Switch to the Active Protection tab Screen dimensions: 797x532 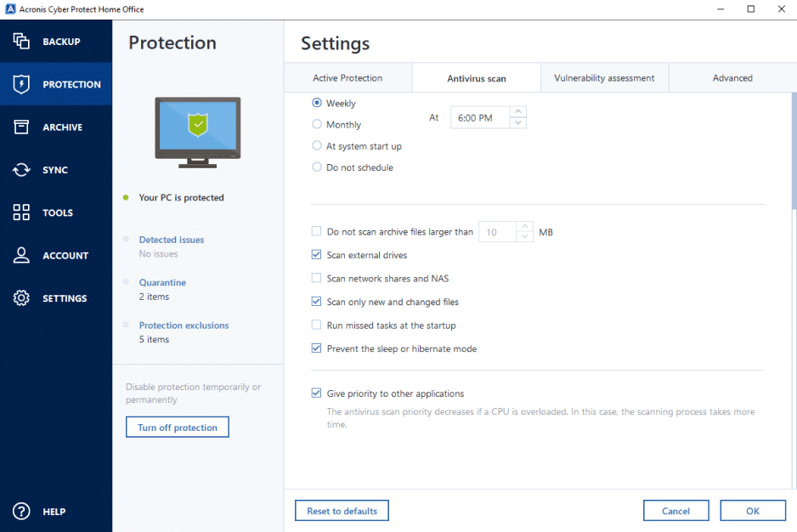[x=348, y=78]
